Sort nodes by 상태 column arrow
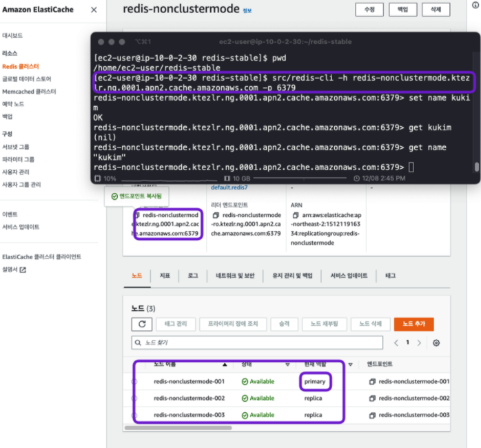 287,365
